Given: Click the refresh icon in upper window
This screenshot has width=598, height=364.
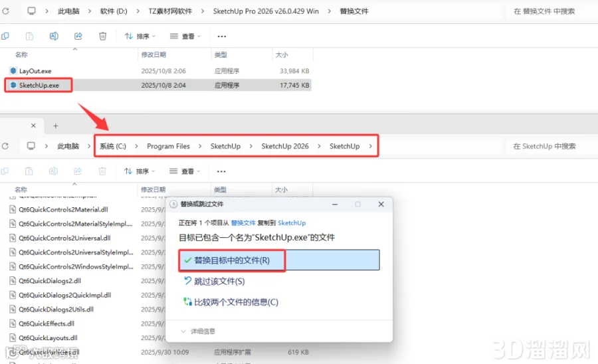Looking at the screenshot, I should point(5,11).
